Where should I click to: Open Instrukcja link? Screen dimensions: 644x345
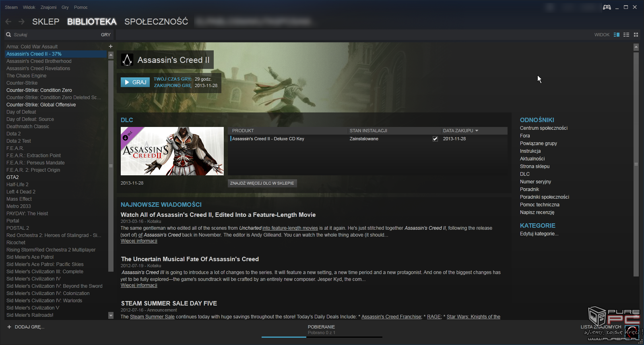tap(530, 151)
